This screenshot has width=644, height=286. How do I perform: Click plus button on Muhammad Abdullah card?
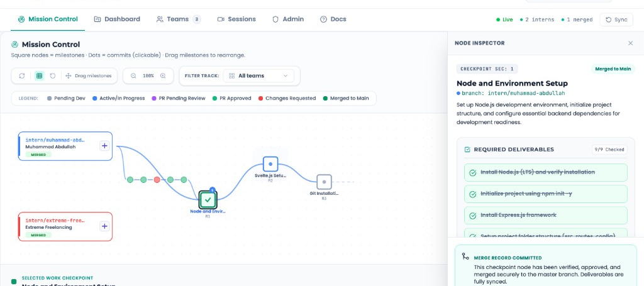(104, 146)
